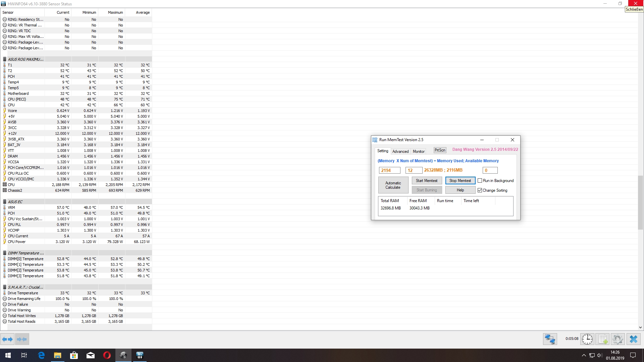Screen dimensions: 644x362
Task: Reset the timer with the clock icon
Action: pos(587,339)
